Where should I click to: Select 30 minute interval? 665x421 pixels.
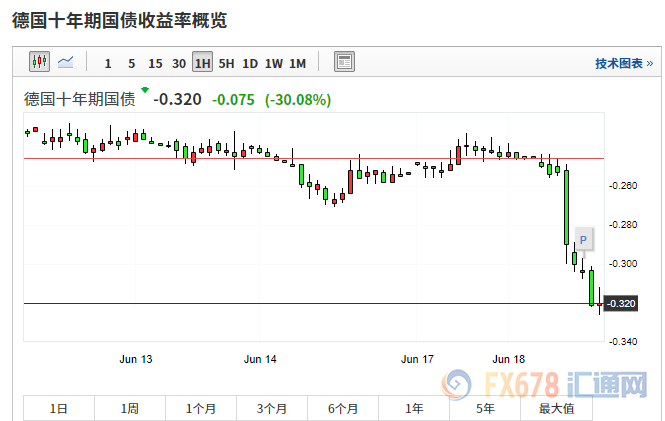(x=179, y=64)
